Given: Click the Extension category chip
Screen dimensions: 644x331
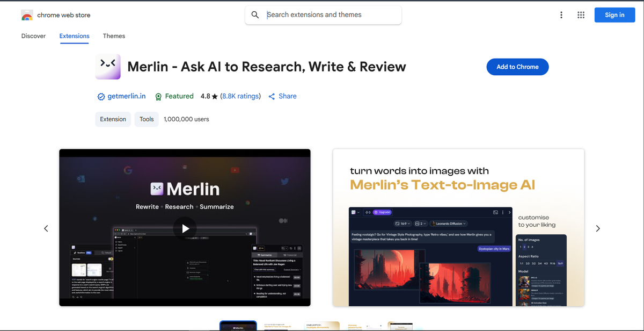Looking at the screenshot, I should pyautogui.click(x=113, y=119).
